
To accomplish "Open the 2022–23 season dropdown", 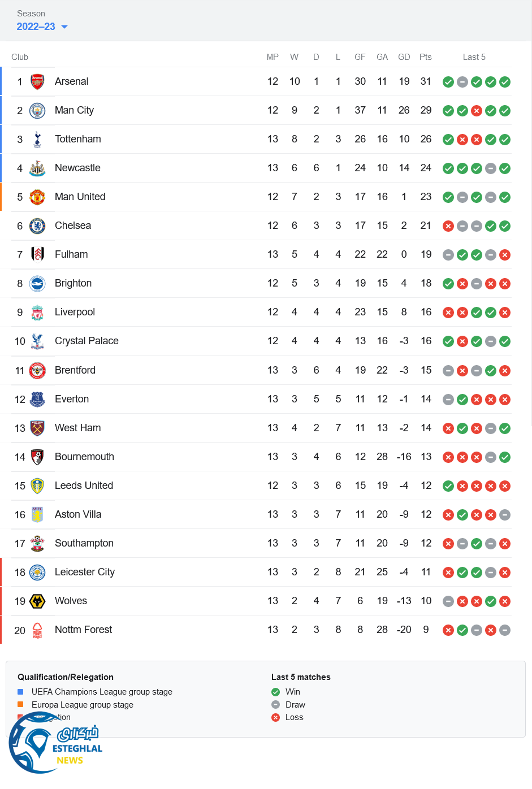I will click(36, 27).
